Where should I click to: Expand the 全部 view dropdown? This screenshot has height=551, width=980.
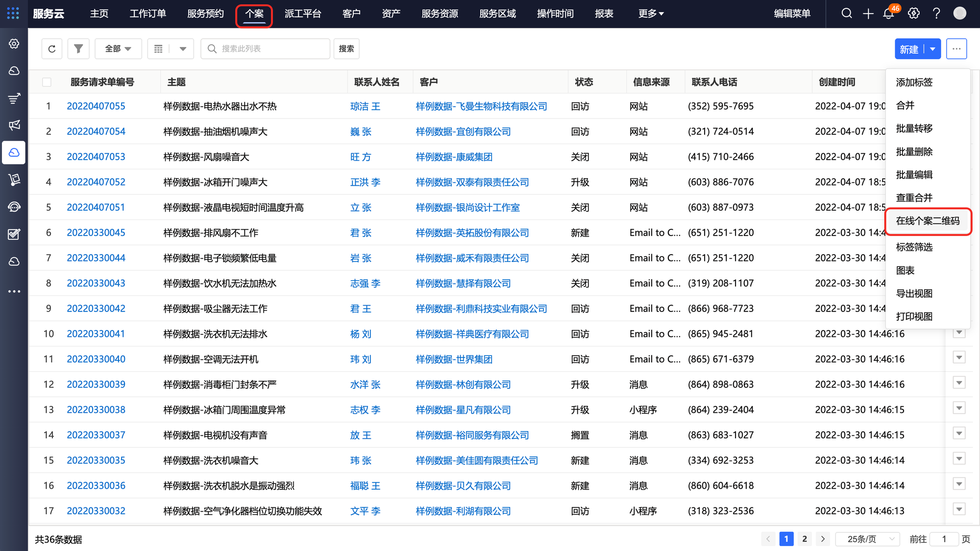pyautogui.click(x=118, y=48)
